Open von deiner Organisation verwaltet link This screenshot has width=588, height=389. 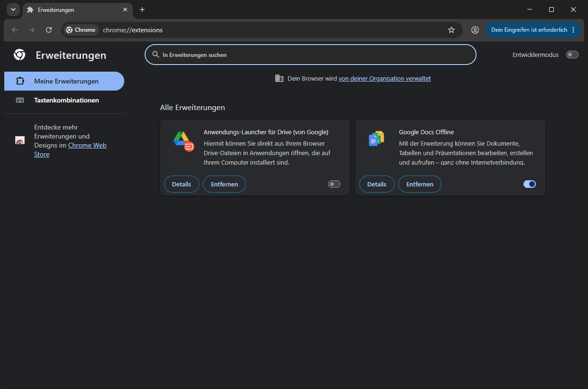pos(385,79)
